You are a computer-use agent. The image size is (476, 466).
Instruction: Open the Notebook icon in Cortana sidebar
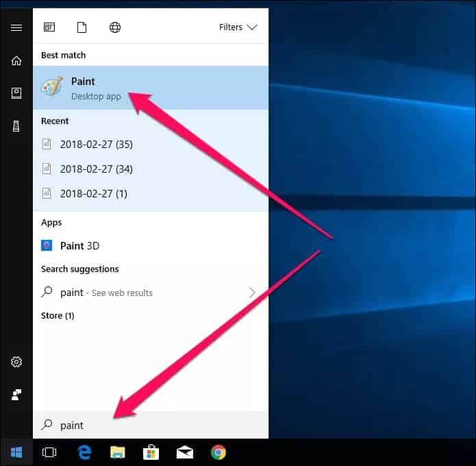16,93
